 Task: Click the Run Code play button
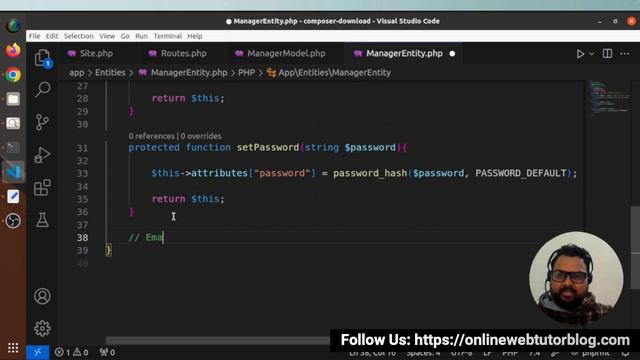(x=580, y=53)
